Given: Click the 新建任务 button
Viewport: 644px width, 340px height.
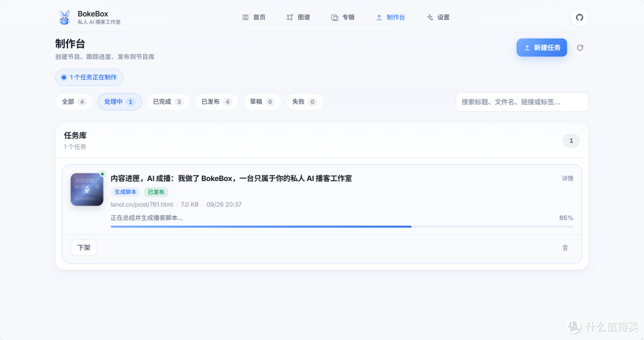Looking at the screenshot, I should coord(541,48).
